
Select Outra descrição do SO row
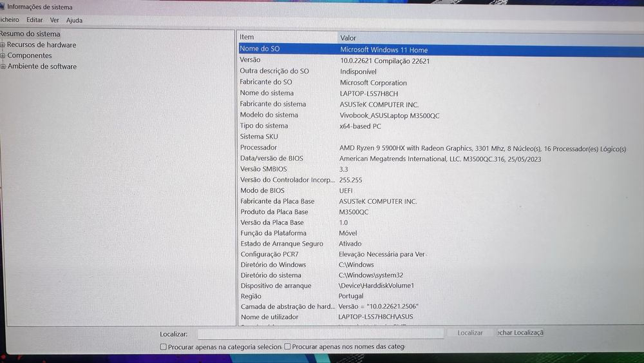coord(441,71)
